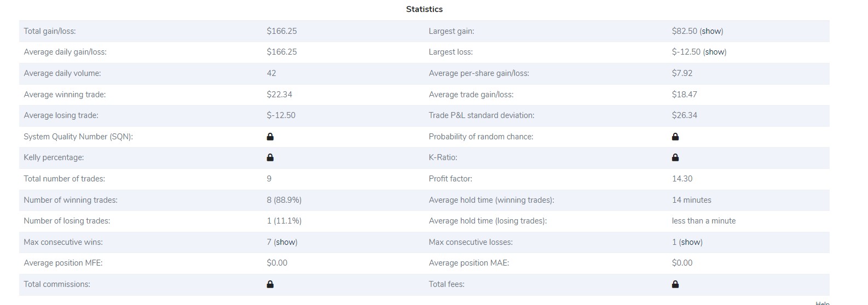The height and width of the screenshot is (305, 868).
Task: Click the Average daily volume value 42
Action: tap(271, 73)
